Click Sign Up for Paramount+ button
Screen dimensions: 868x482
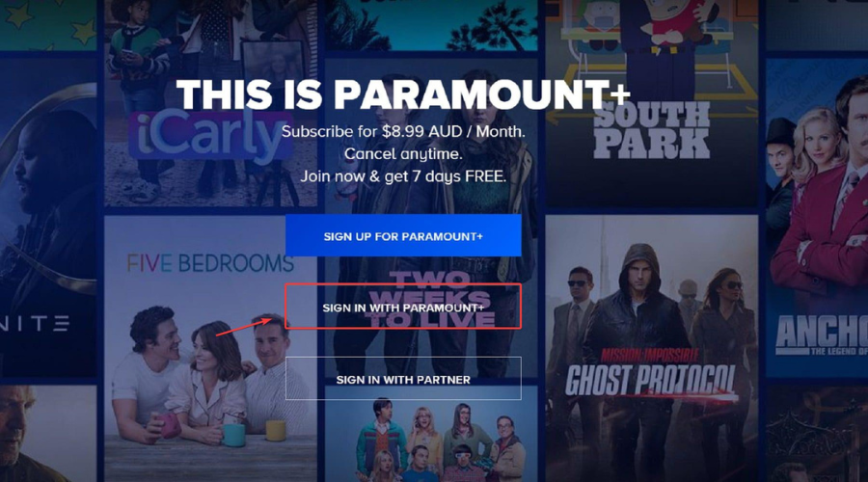403,236
